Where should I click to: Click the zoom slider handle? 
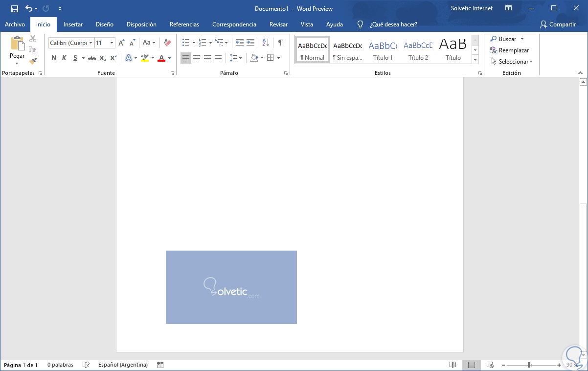529,365
